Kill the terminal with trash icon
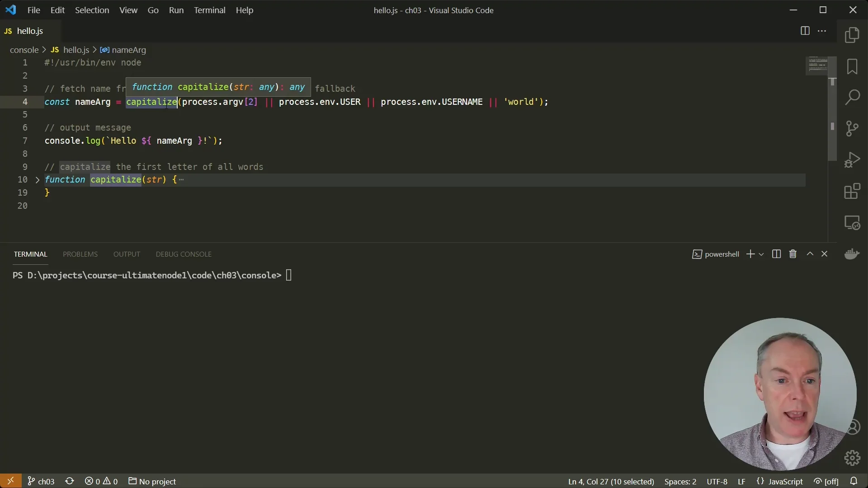This screenshot has height=488, width=868. click(x=793, y=254)
